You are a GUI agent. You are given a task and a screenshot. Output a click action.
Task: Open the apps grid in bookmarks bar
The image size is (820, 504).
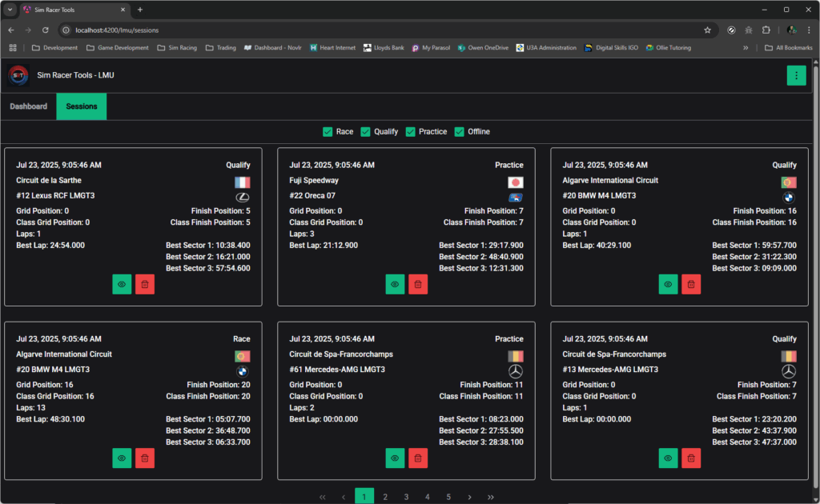point(13,47)
